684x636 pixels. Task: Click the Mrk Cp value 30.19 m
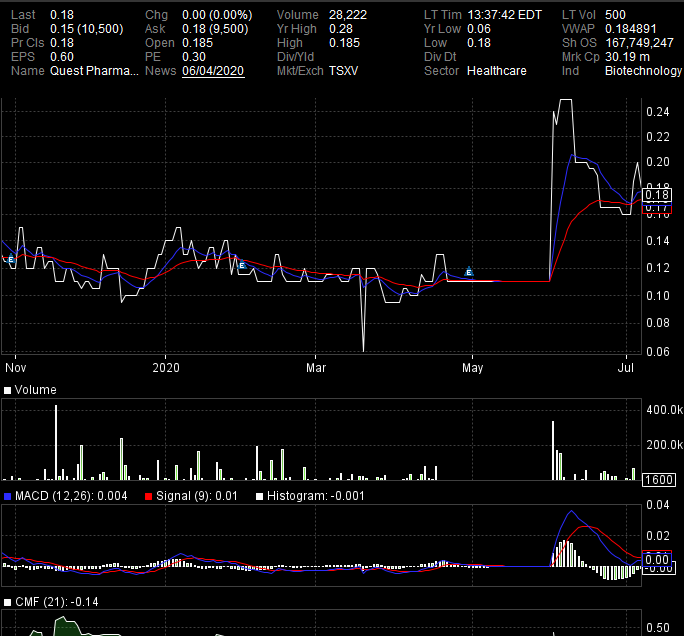(627, 57)
